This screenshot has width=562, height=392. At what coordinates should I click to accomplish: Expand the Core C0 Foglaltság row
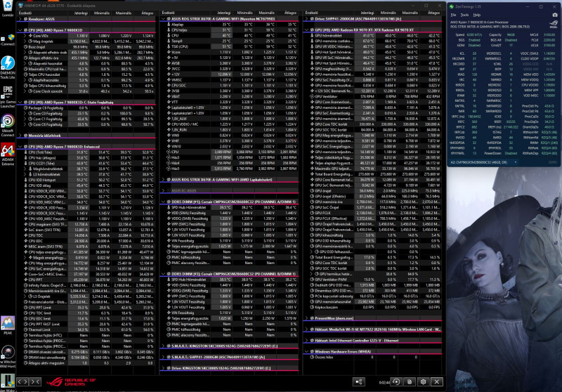point(25,113)
